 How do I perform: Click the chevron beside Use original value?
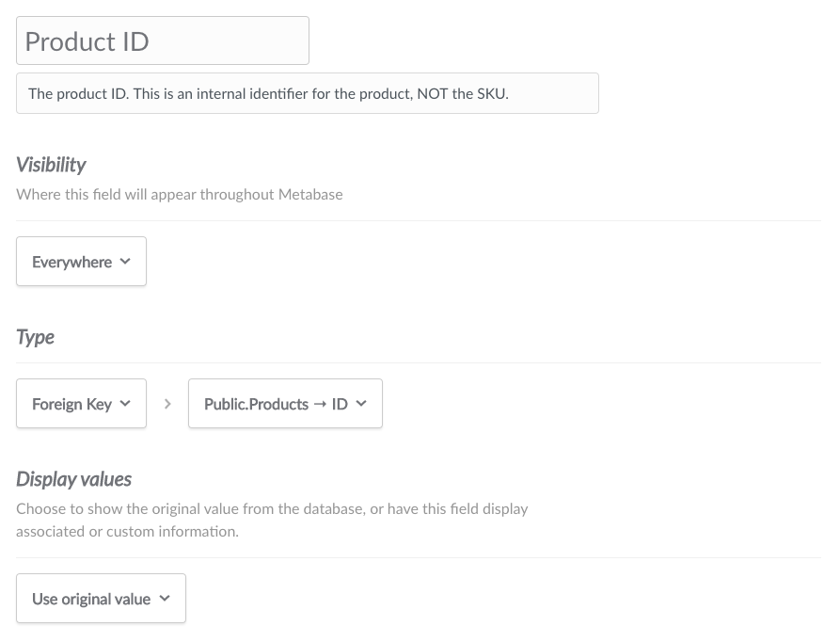[x=165, y=599]
